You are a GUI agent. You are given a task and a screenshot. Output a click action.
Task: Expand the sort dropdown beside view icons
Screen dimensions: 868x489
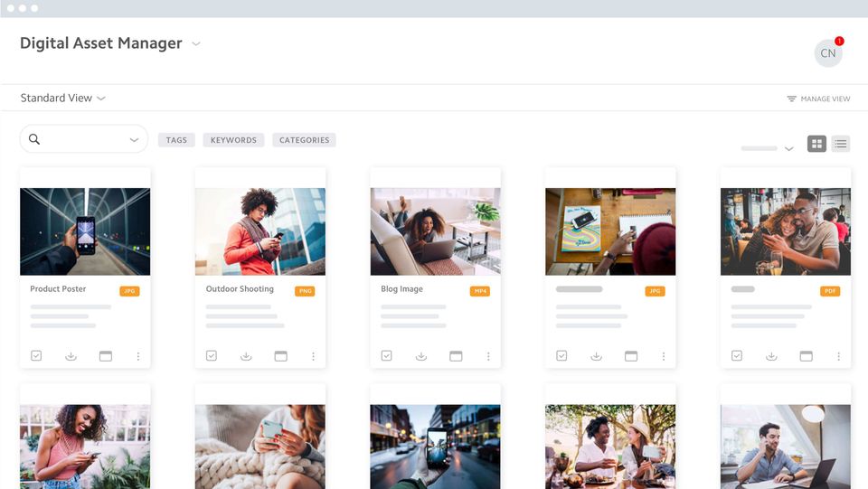(x=788, y=149)
